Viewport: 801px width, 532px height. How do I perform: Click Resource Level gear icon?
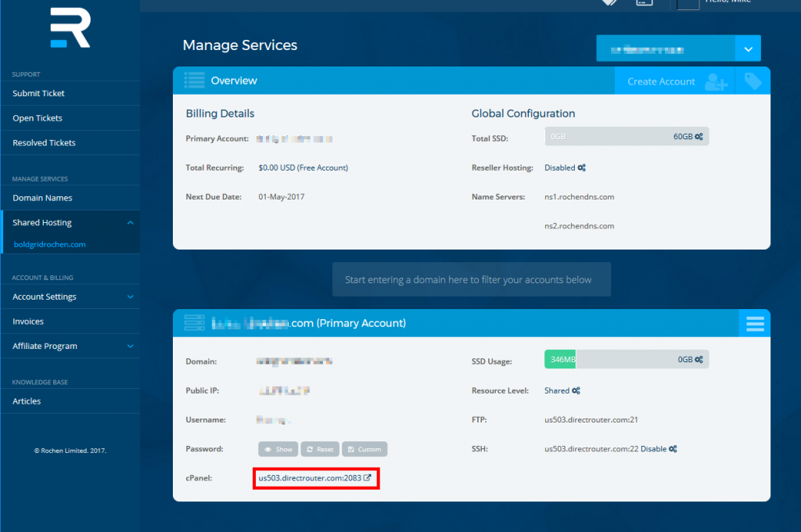(x=577, y=390)
